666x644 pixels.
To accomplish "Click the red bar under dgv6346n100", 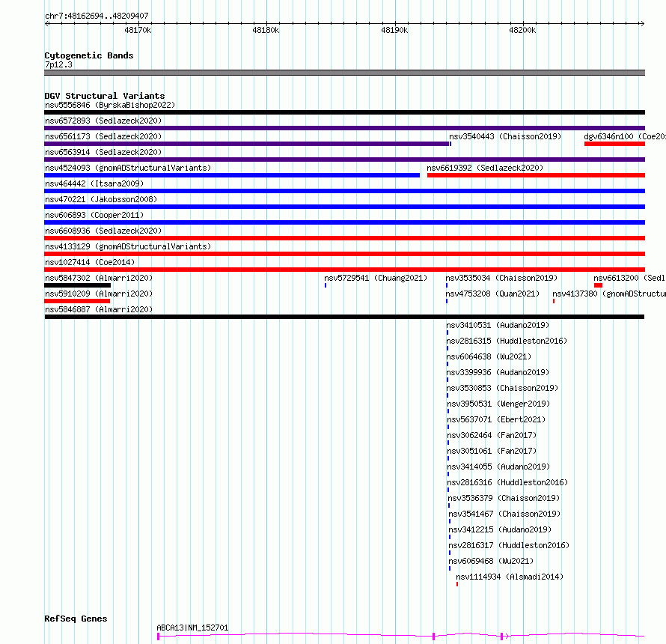I will point(614,144).
